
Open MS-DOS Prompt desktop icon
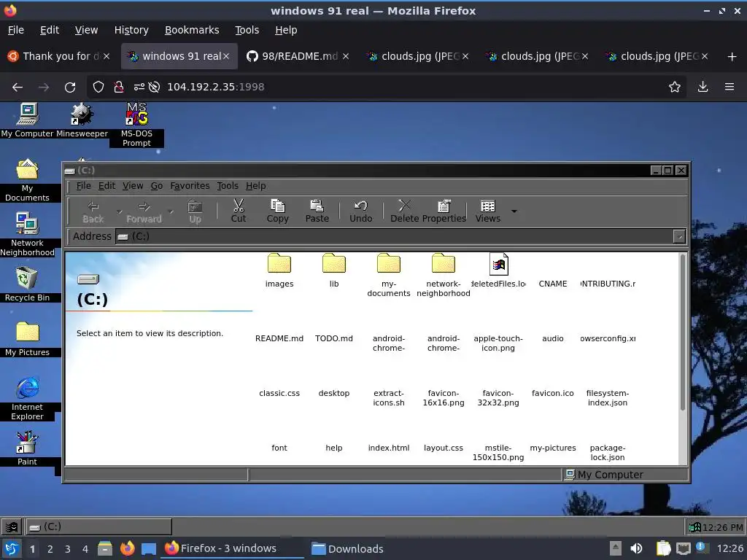(136, 125)
